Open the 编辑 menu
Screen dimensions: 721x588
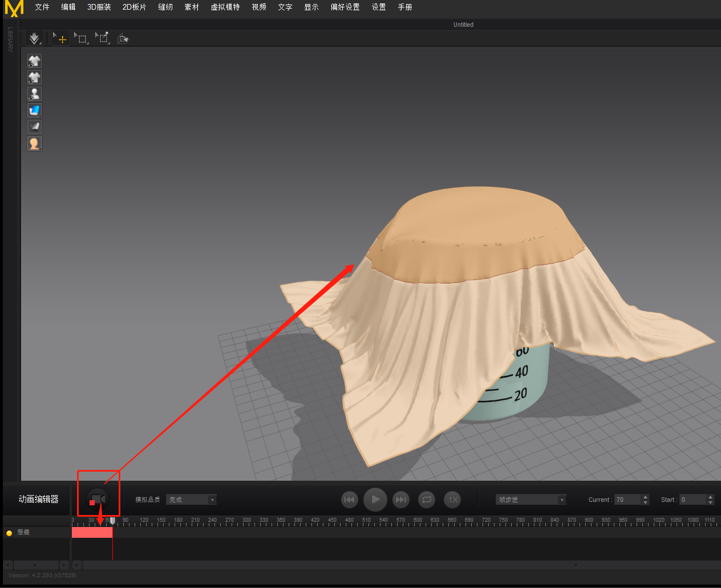68,7
